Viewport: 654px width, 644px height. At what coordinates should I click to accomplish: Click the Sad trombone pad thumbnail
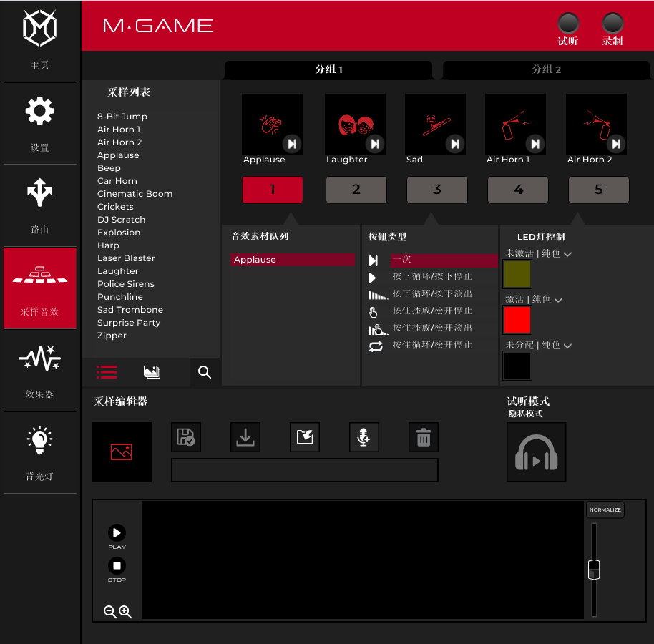(x=435, y=124)
